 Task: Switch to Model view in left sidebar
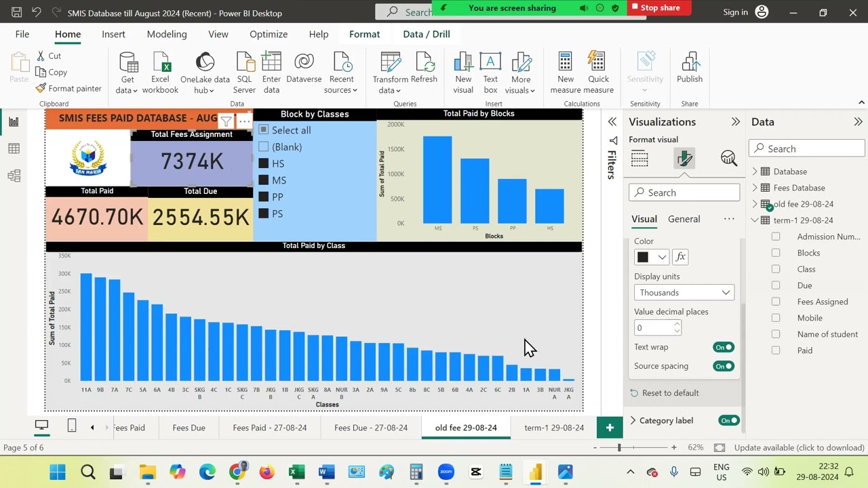[x=14, y=176]
